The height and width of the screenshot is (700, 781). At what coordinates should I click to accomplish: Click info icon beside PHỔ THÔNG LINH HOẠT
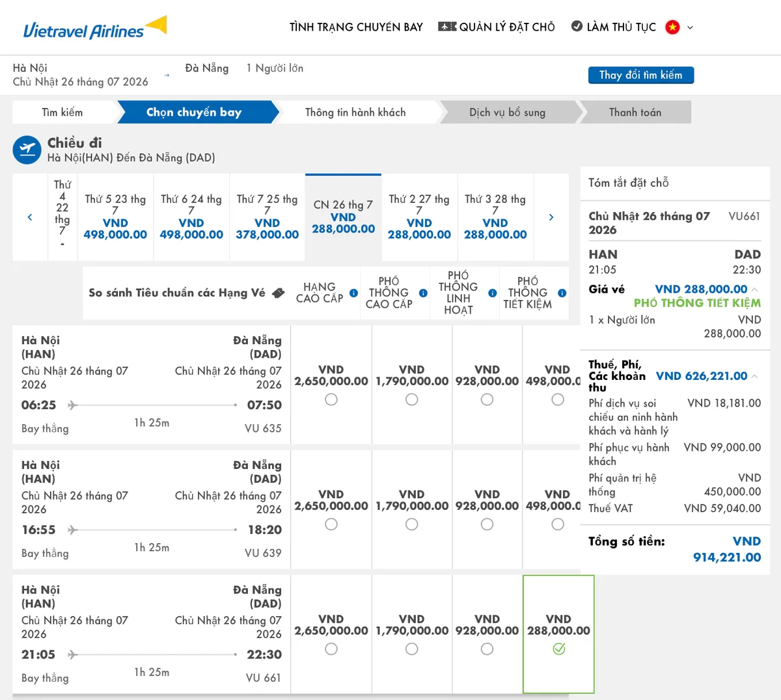[493, 293]
